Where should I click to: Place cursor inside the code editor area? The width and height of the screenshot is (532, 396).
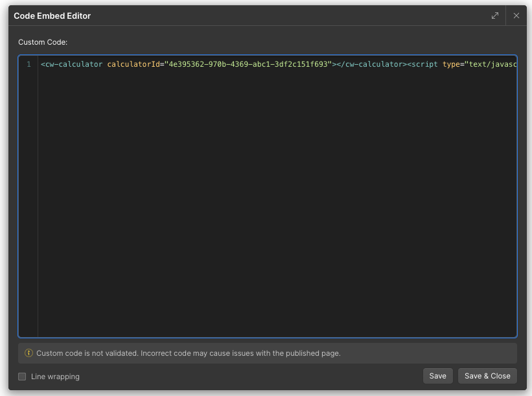(259, 194)
